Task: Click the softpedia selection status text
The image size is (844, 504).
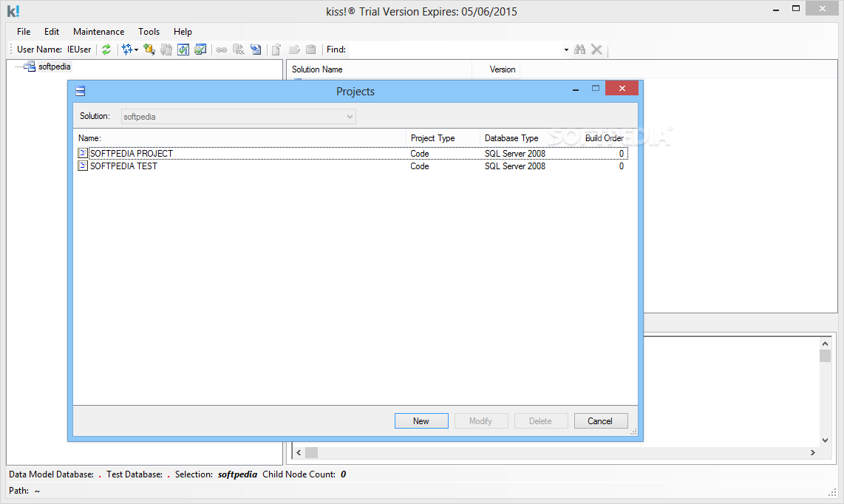Action: pyautogui.click(x=237, y=474)
